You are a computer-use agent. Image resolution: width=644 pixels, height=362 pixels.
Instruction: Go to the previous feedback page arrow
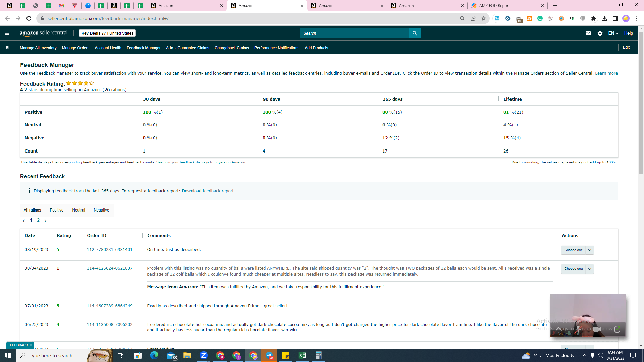[x=24, y=221]
